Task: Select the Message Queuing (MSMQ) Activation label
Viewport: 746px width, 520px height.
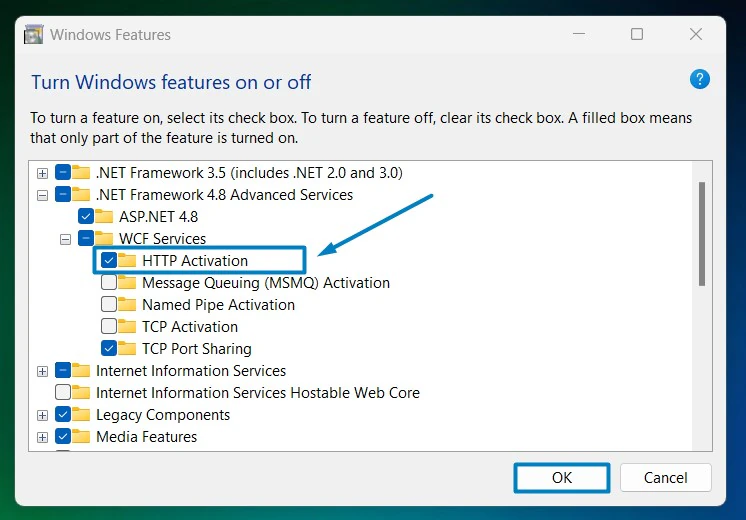Action: 266,283
